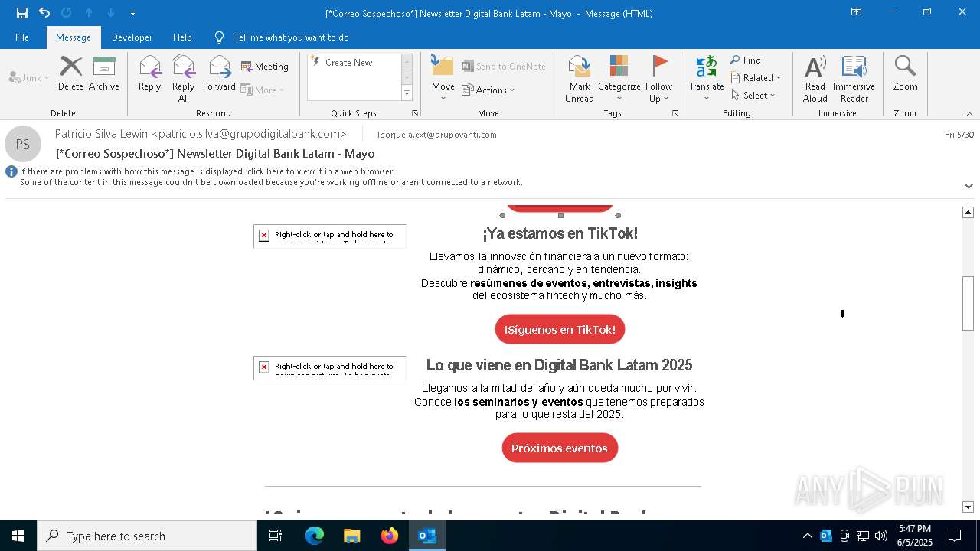Click recipient lporjuela.ext@grupovanti.com
The width and height of the screenshot is (980, 551).
(x=436, y=135)
